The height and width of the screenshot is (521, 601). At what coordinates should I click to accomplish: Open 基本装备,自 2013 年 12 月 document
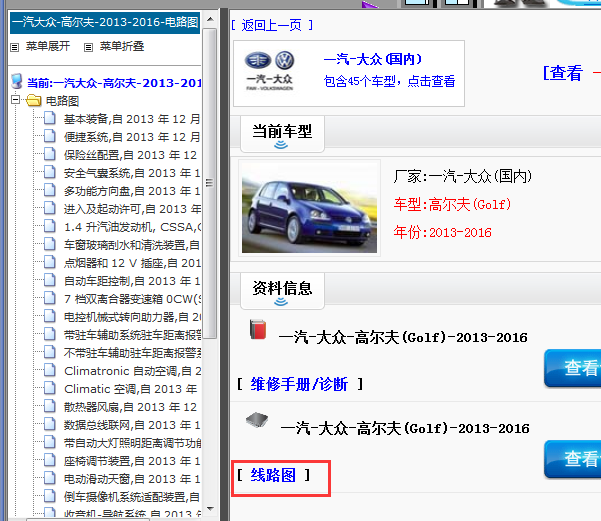pyautogui.click(x=132, y=119)
